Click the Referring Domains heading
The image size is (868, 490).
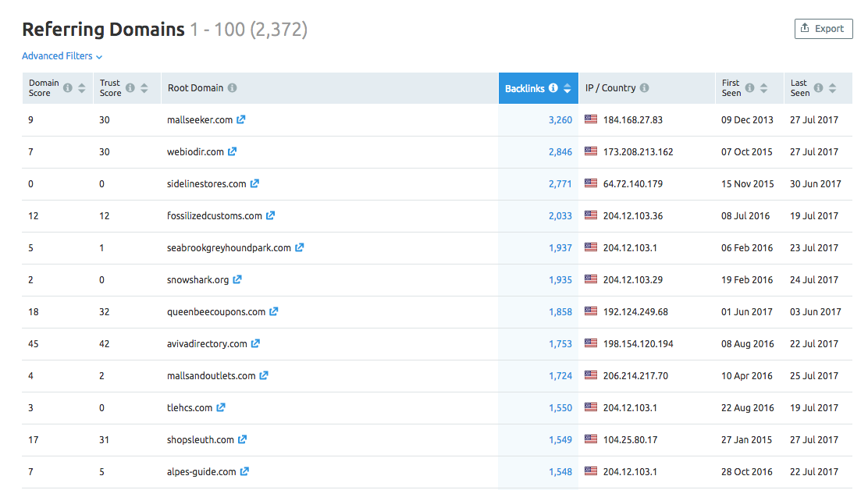click(x=104, y=30)
